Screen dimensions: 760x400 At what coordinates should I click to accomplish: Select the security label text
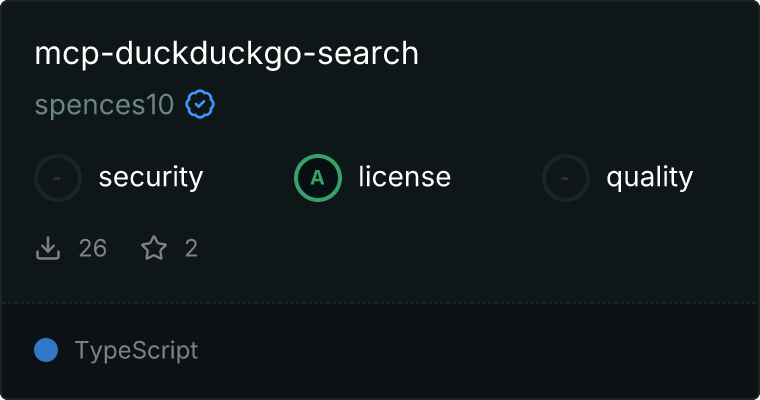(x=150, y=178)
